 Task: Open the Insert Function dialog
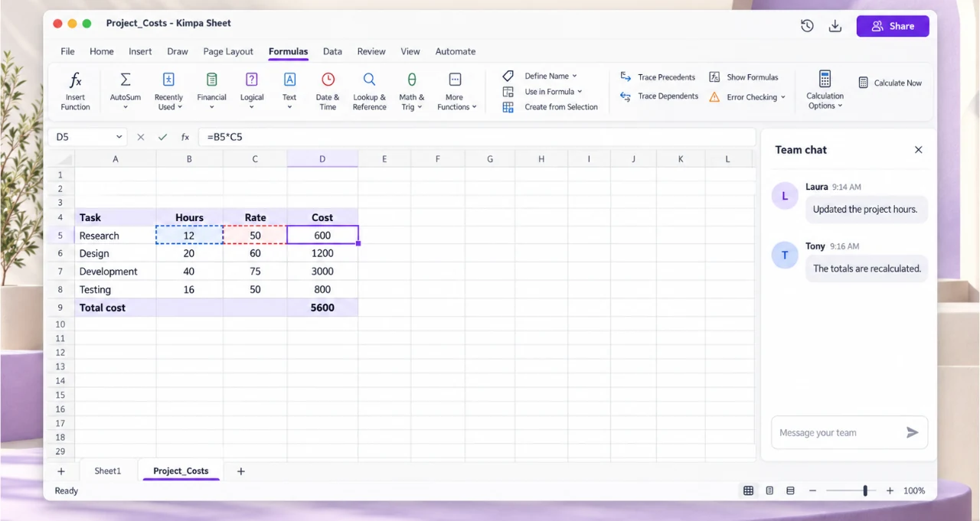75,91
